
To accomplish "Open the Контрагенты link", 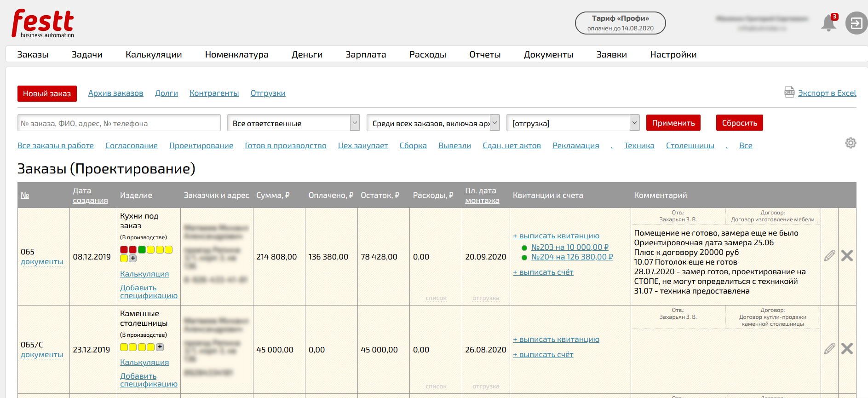I will point(214,93).
